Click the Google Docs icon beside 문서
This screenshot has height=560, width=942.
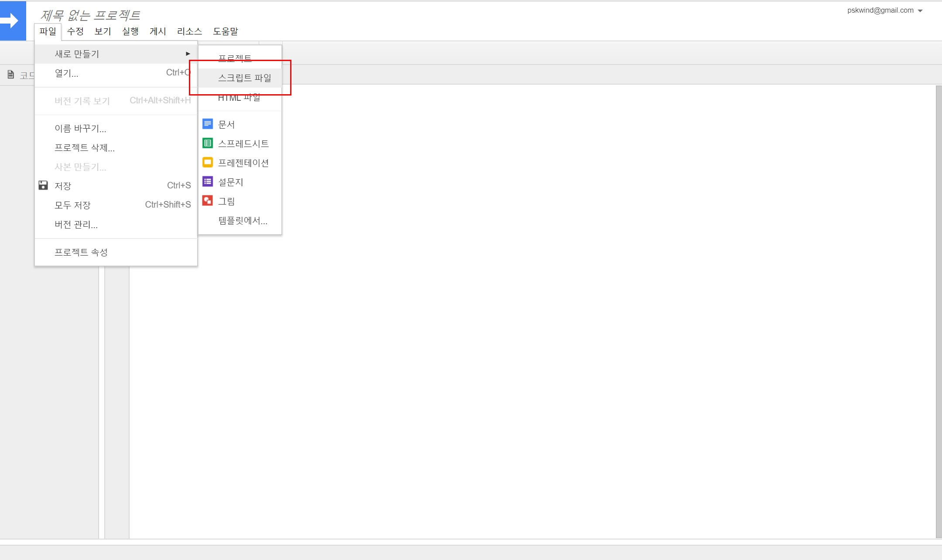click(208, 124)
